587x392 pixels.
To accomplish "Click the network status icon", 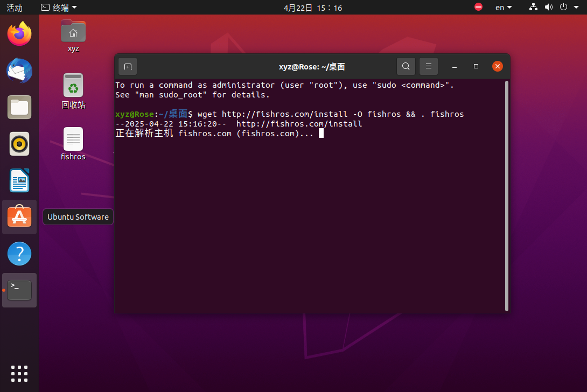I will pyautogui.click(x=534, y=7).
